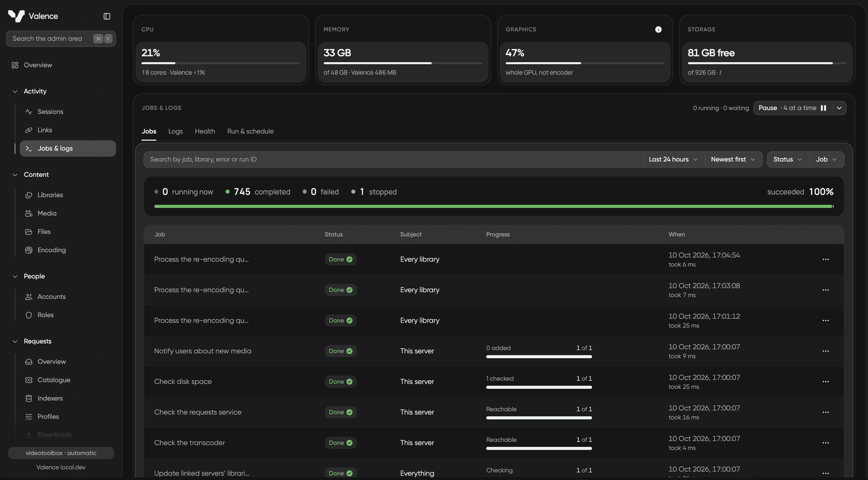Click the Sessions sidebar link
This screenshot has width=868, height=480.
click(68, 112)
